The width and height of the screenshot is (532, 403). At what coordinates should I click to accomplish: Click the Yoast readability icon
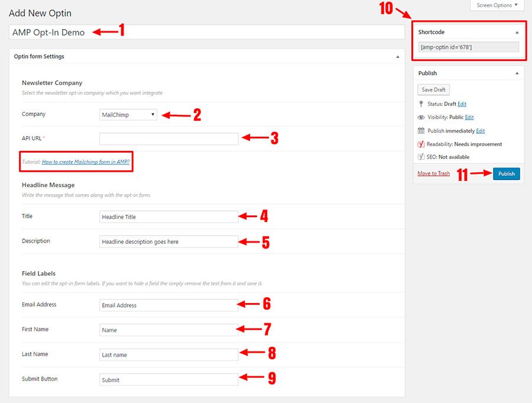[x=421, y=144]
